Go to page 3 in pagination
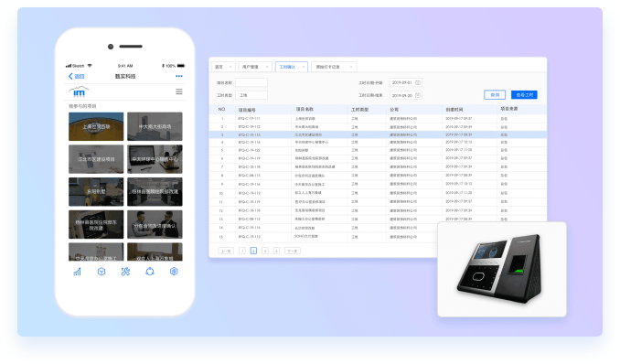Viewport: 620px width, 364px height. pyautogui.click(x=265, y=251)
